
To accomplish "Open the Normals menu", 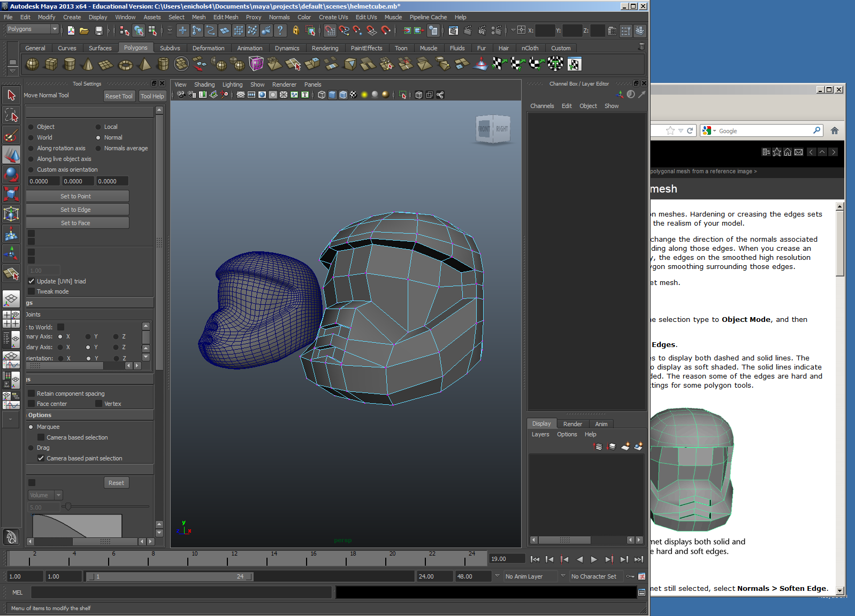I will coord(279,17).
